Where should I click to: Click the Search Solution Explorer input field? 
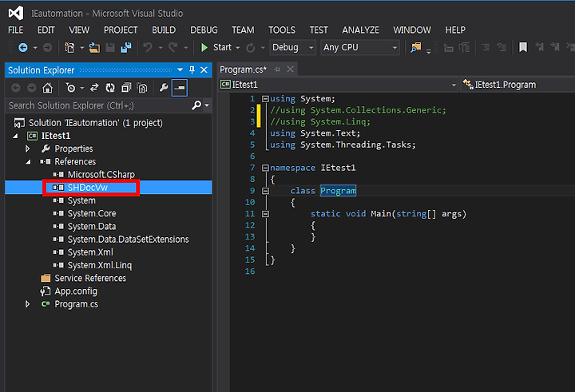98,105
